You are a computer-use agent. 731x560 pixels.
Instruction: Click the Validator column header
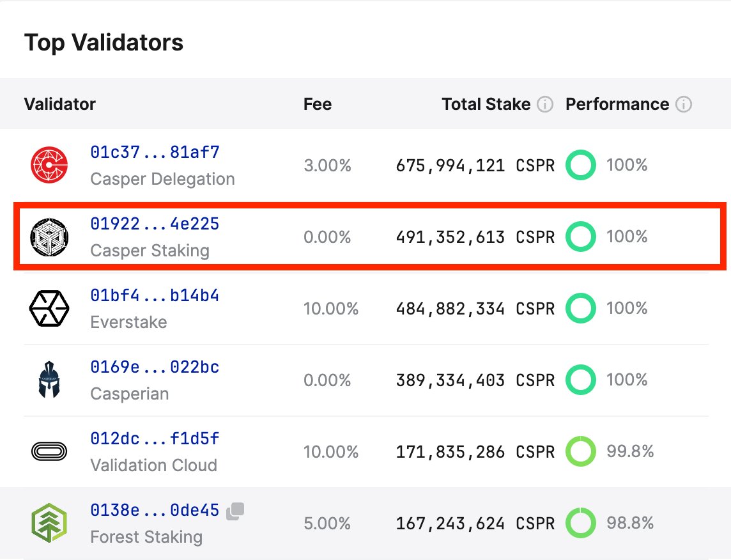(59, 104)
